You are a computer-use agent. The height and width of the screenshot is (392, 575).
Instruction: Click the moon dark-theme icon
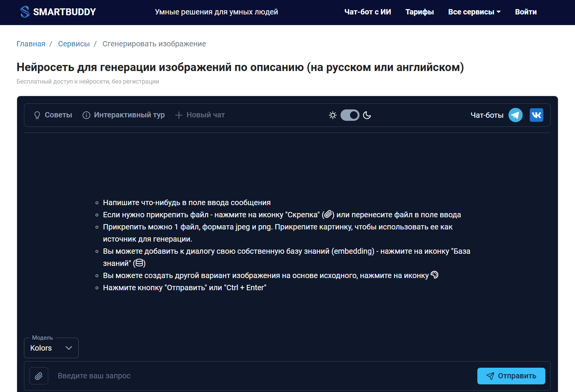[x=367, y=115]
